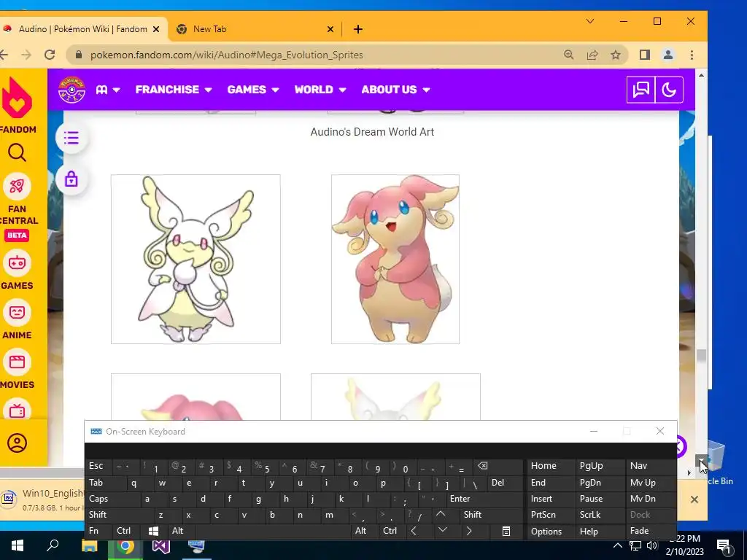
Task: Click Fade key on On-Screen Keyboard
Action: 650,531
